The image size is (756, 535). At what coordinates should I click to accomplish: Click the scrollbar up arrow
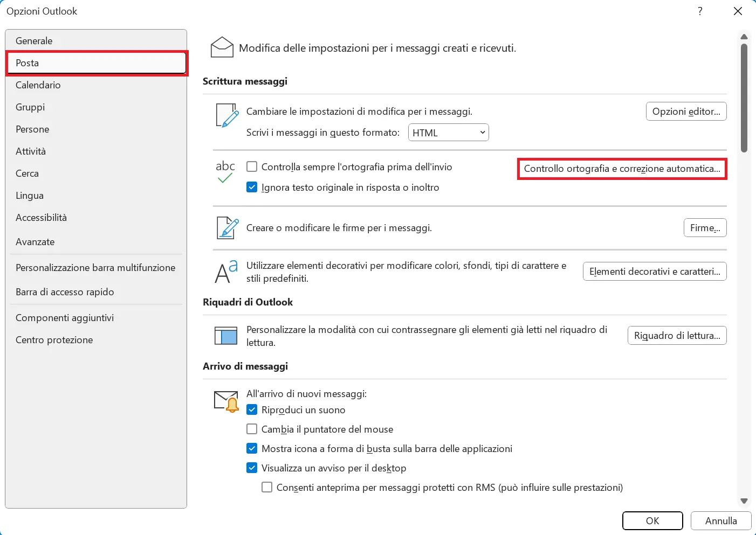click(x=744, y=37)
